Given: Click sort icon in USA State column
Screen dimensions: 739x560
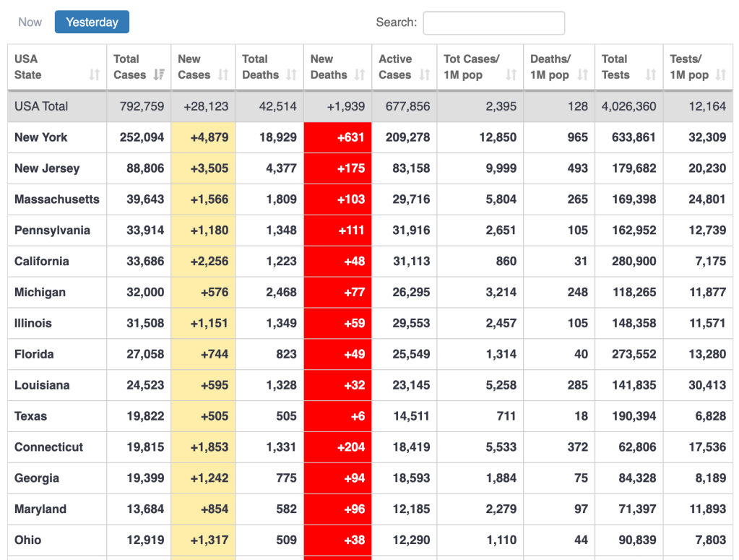Looking at the screenshot, I should pyautogui.click(x=94, y=75).
